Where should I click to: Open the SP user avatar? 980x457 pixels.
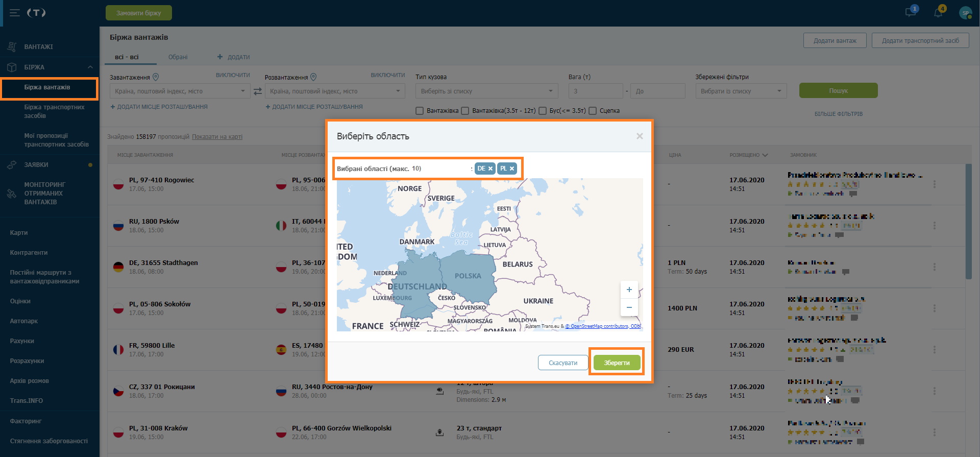pos(965,13)
